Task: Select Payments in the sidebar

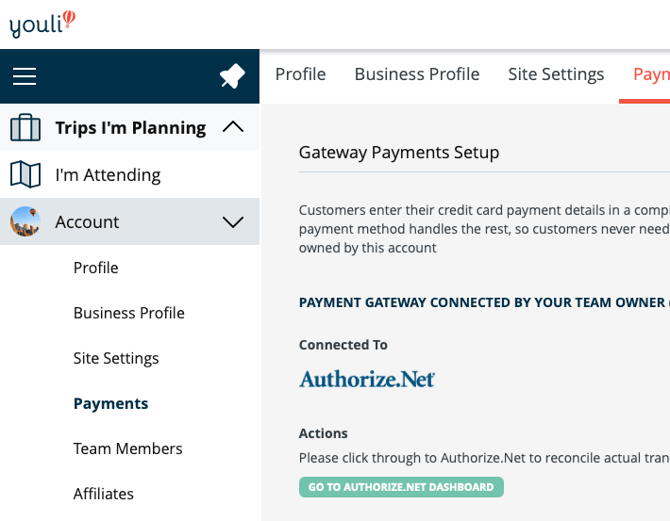Action: pos(110,404)
